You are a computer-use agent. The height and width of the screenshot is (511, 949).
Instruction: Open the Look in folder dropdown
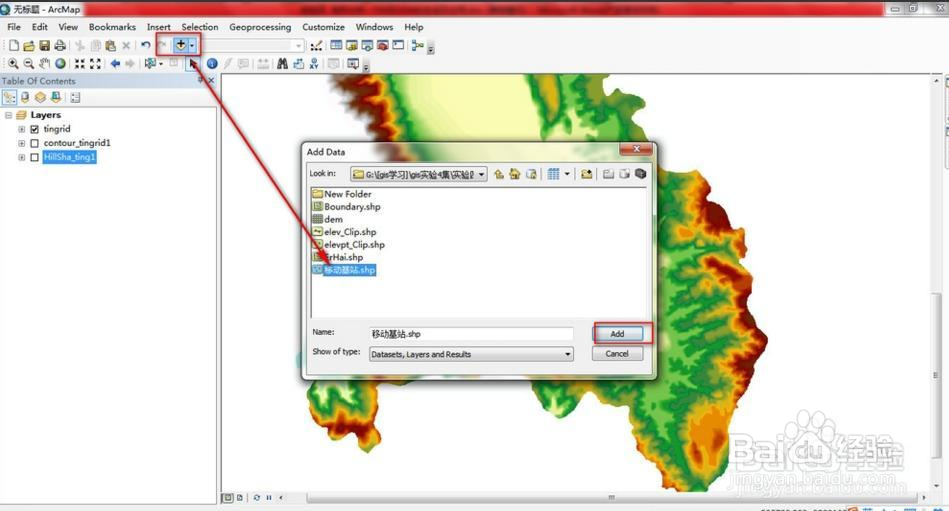pyautogui.click(x=482, y=174)
